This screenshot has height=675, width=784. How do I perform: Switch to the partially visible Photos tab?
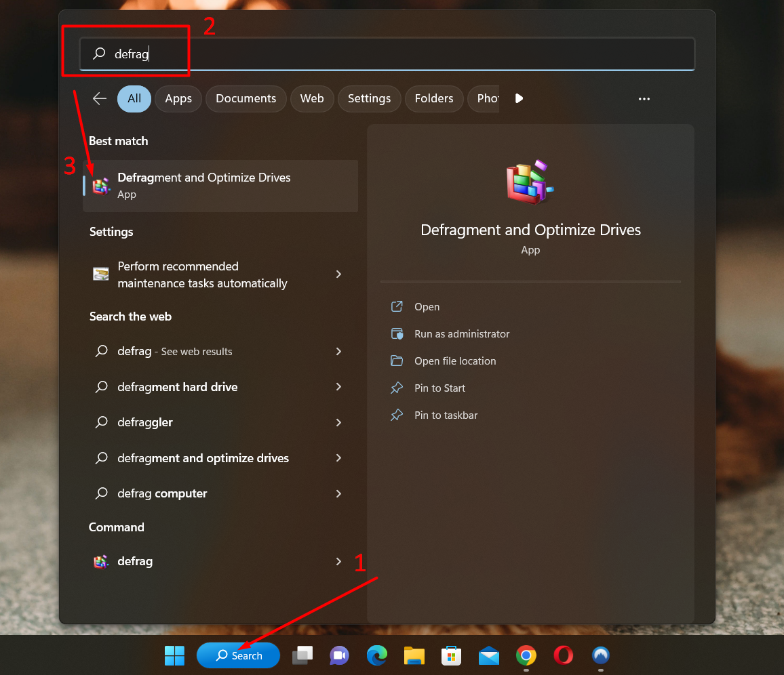(x=484, y=98)
